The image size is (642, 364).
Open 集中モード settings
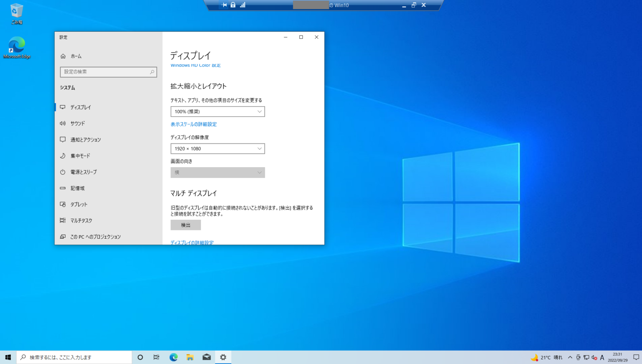pyautogui.click(x=80, y=155)
